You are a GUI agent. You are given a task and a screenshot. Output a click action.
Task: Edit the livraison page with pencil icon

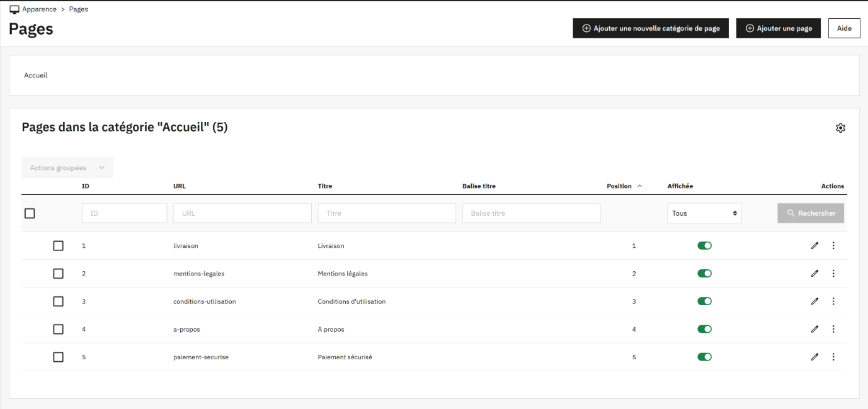(814, 245)
